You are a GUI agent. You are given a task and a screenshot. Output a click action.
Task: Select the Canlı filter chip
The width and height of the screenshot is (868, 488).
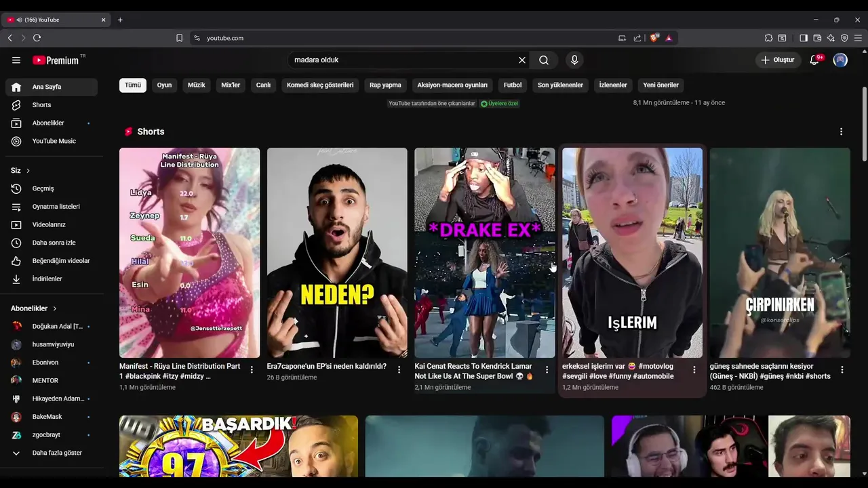click(263, 85)
